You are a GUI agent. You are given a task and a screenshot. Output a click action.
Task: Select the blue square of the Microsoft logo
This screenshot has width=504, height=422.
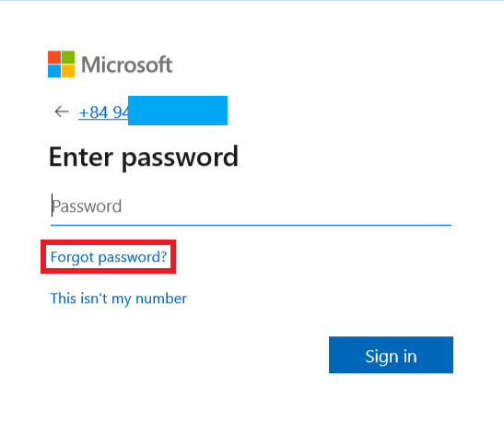click(54, 71)
